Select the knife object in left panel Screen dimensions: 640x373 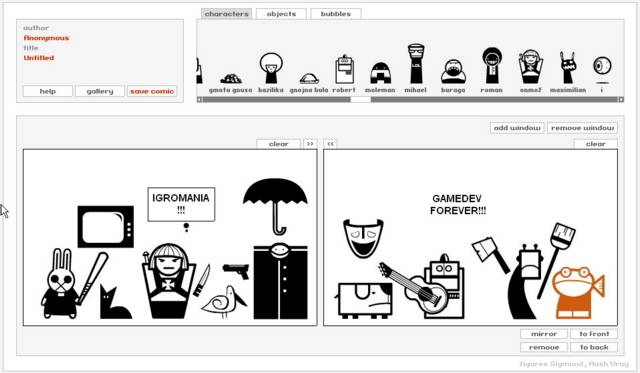pos(202,280)
